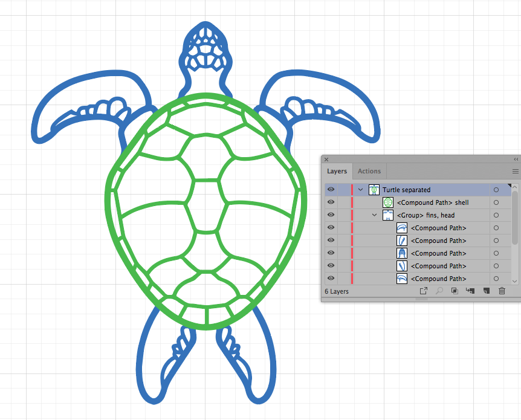This screenshot has height=420, width=521.
Task: Hide the Turtle separated layer
Action: (331, 190)
